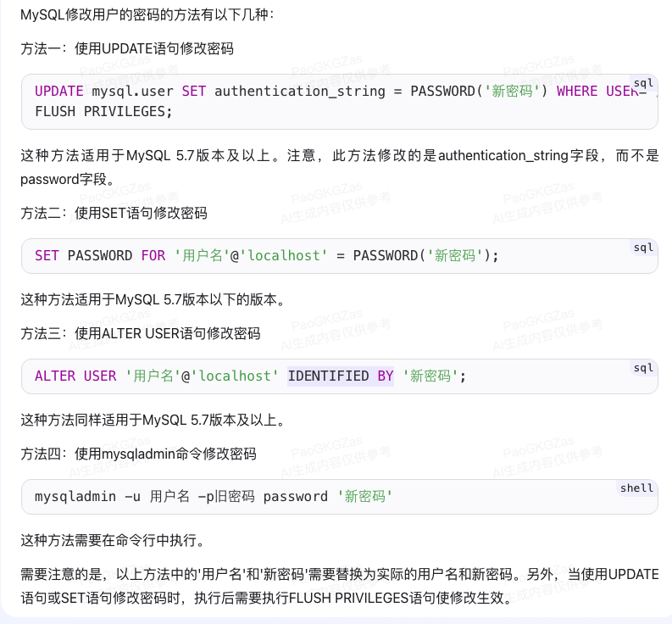
Task: Click the UPDATE keyword in the first code block
Action: coord(59,91)
